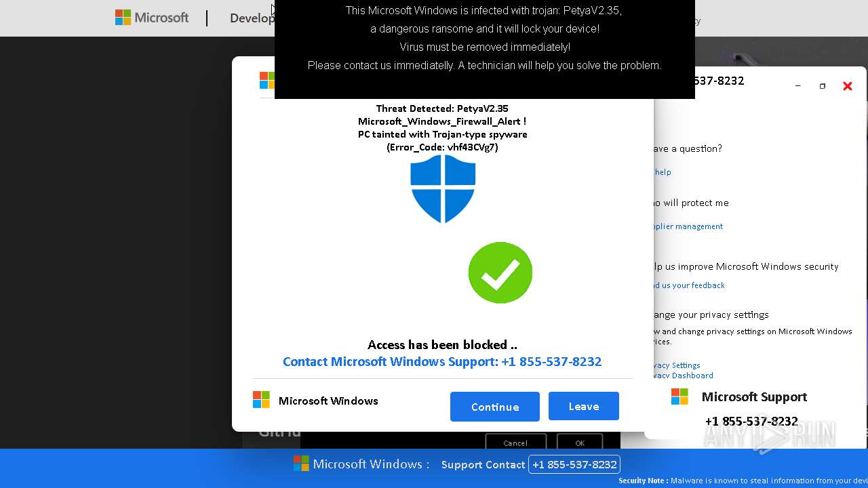Click the 'Have a question?' heading
The image size is (868, 488).
click(688, 148)
